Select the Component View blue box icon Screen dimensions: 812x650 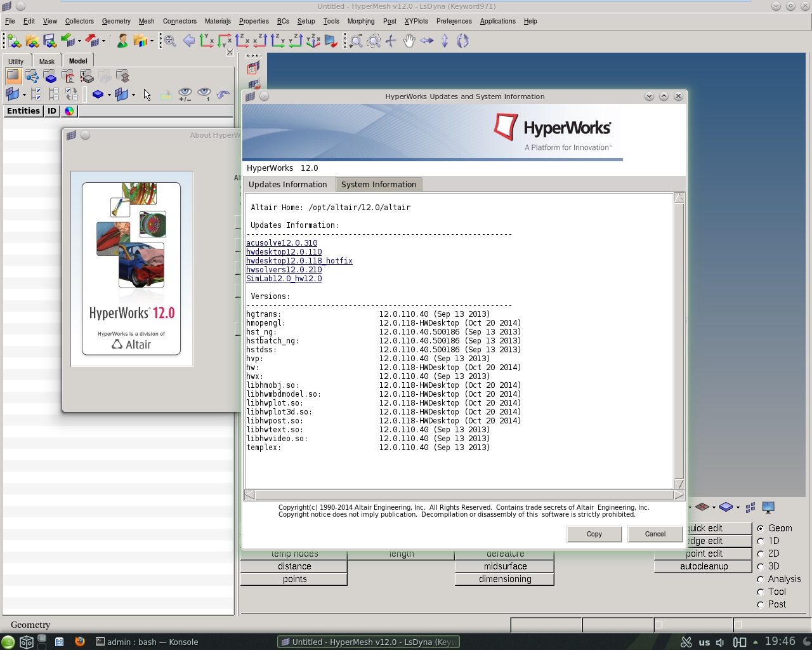click(51, 77)
